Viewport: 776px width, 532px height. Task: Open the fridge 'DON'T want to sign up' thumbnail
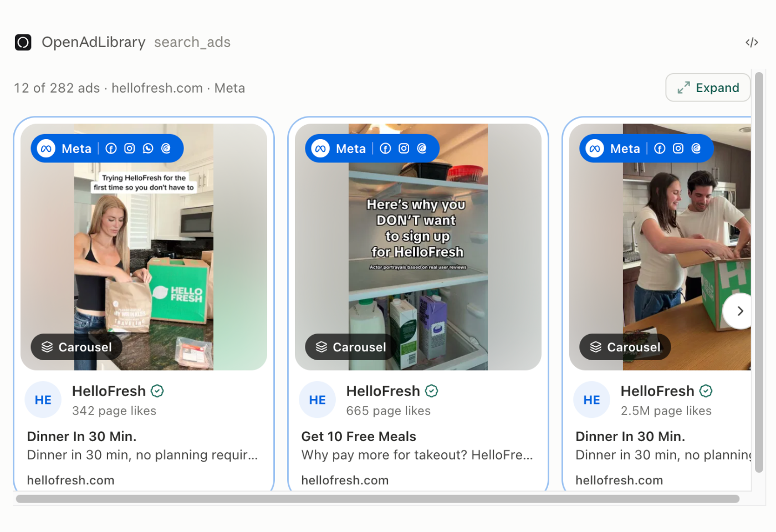418,247
